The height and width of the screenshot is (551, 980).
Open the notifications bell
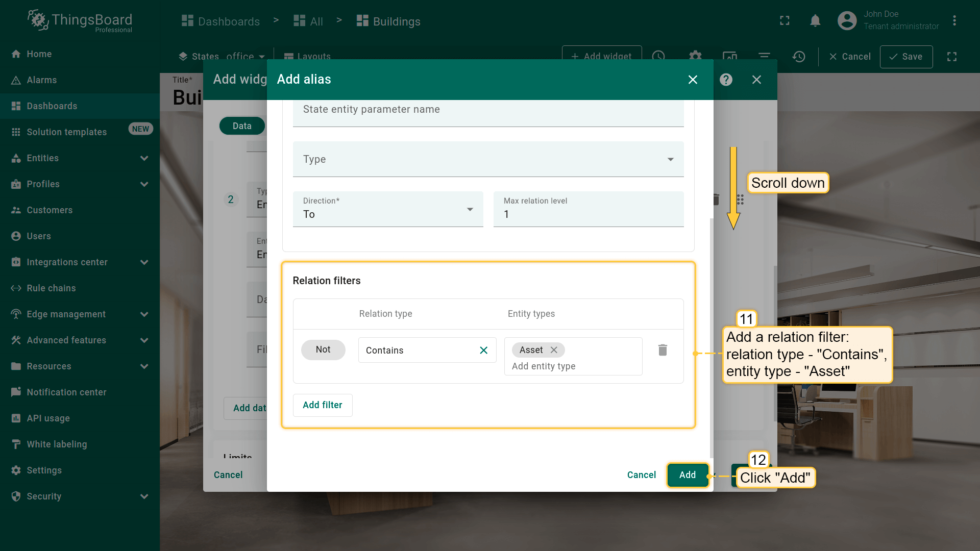pyautogui.click(x=815, y=21)
